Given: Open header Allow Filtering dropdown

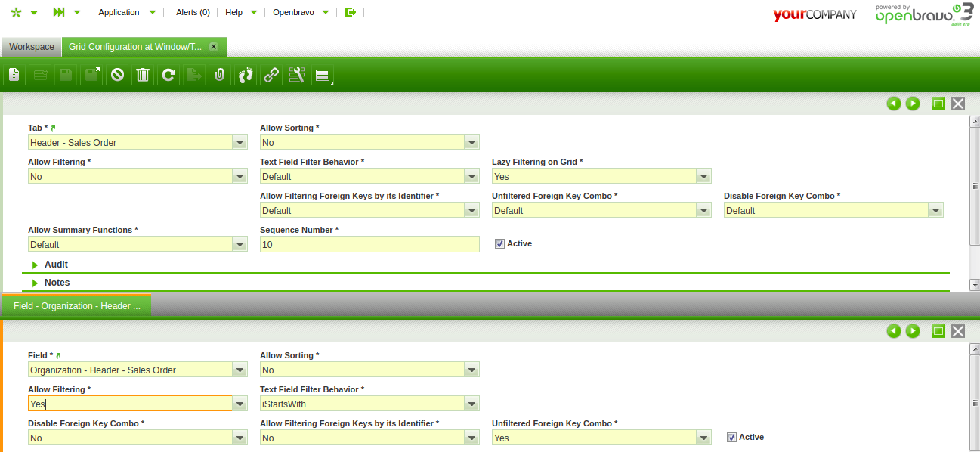Looking at the screenshot, I should point(240,176).
